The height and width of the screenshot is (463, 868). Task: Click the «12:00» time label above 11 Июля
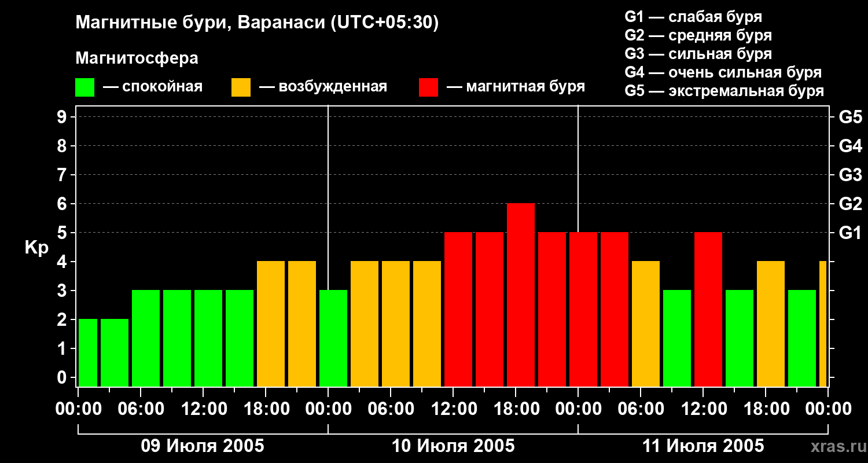pyautogui.click(x=704, y=409)
